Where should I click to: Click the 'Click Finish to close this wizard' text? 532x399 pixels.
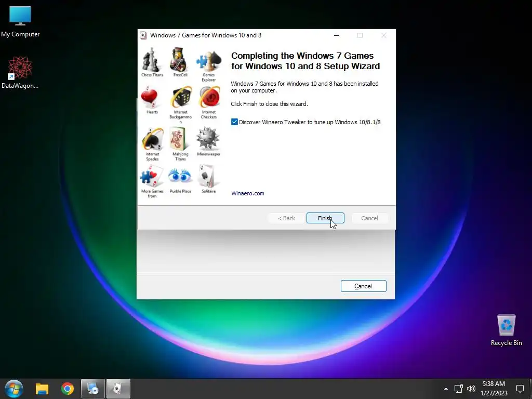tap(270, 104)
